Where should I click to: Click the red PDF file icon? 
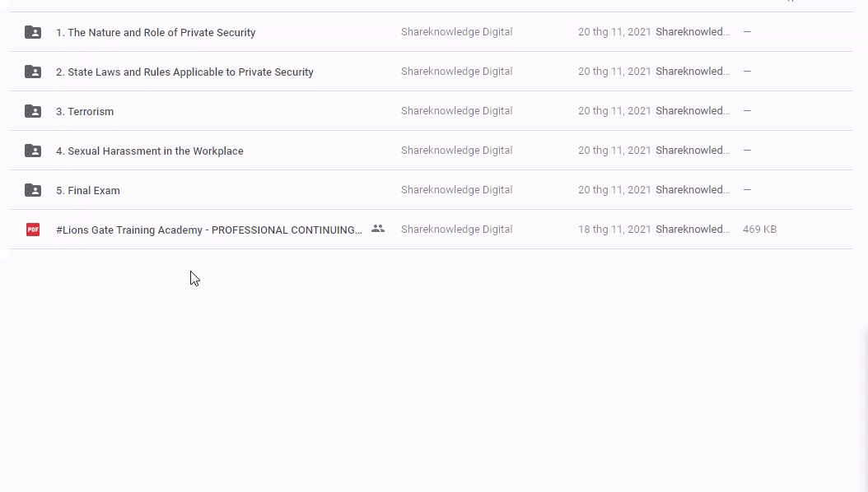coord(33,230)
